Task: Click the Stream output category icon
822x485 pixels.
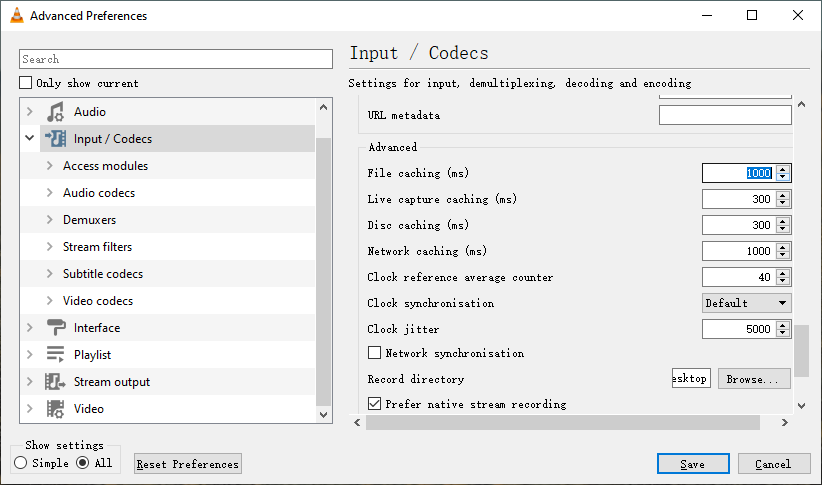Action: click(55, 382)
